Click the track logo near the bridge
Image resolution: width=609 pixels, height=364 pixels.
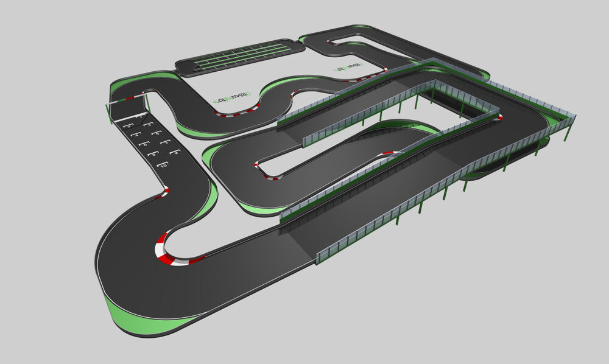coord(347,68)
